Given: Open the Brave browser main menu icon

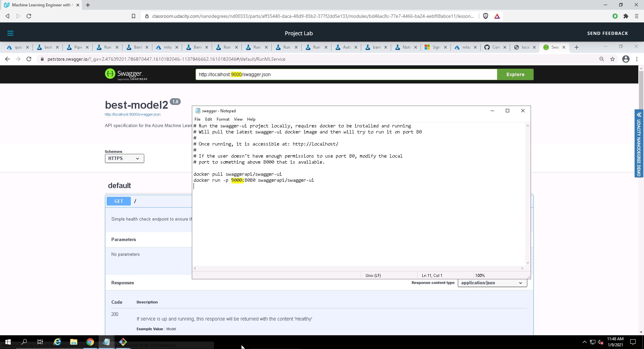Looking at the screenshot, I should [x=636, y=16].
